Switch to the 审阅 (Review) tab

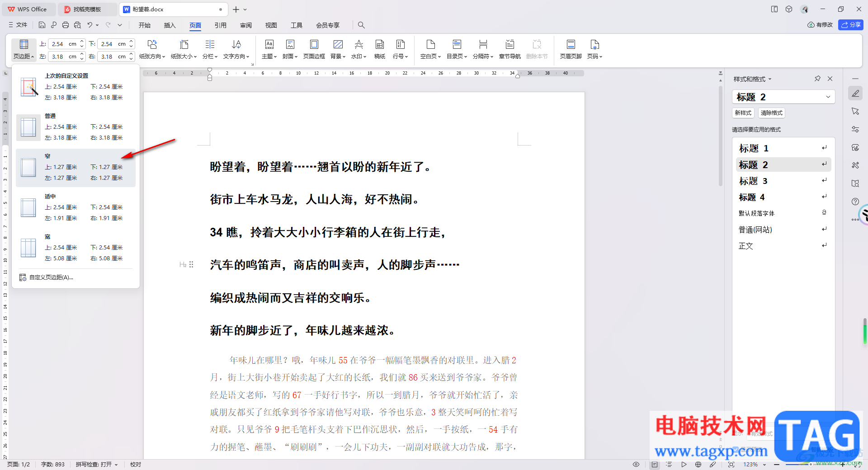(x=246, y=25)
